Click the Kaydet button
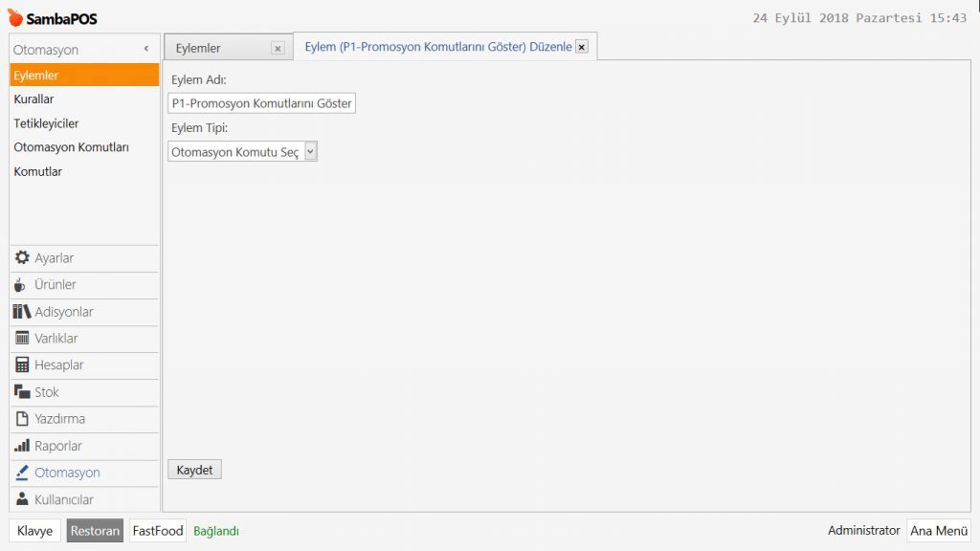This screenshot has width=980, height=551. [194, 470]
